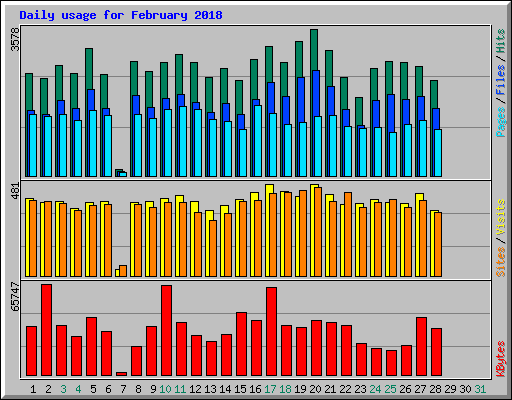This screenshot has height=400, width=512.
Task: Click day 1 on the x-axis
Action: [x=33, y=389]
